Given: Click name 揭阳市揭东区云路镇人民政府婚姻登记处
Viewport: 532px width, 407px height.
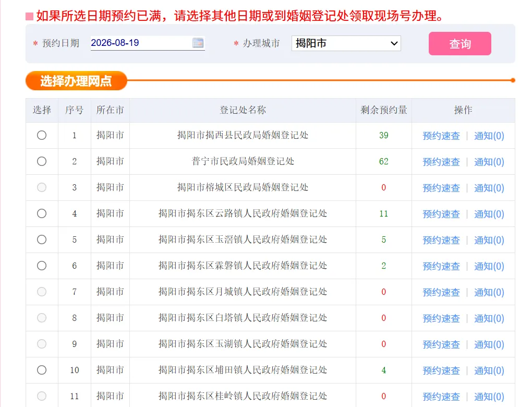Looking at the screenshot, I should pyautogui.click(x=243, y=213).
